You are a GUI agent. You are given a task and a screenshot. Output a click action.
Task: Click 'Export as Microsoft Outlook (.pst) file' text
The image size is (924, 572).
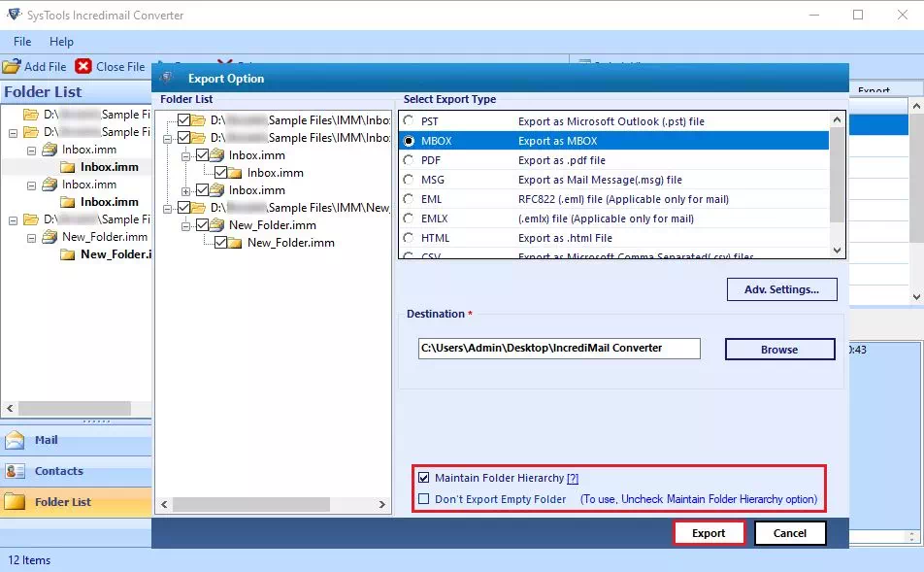point(611,121)
